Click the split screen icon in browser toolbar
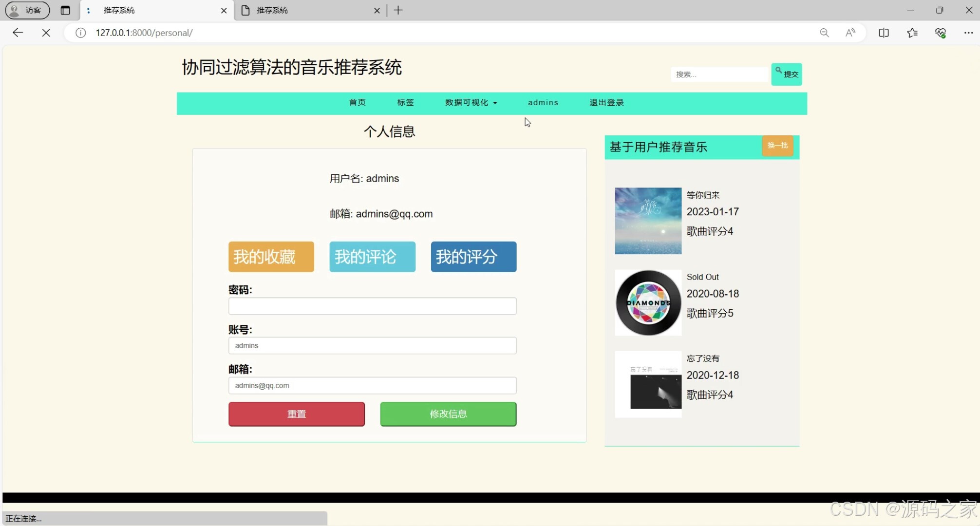The width and height of the screenshot is (980, 526). click(884, 33)
